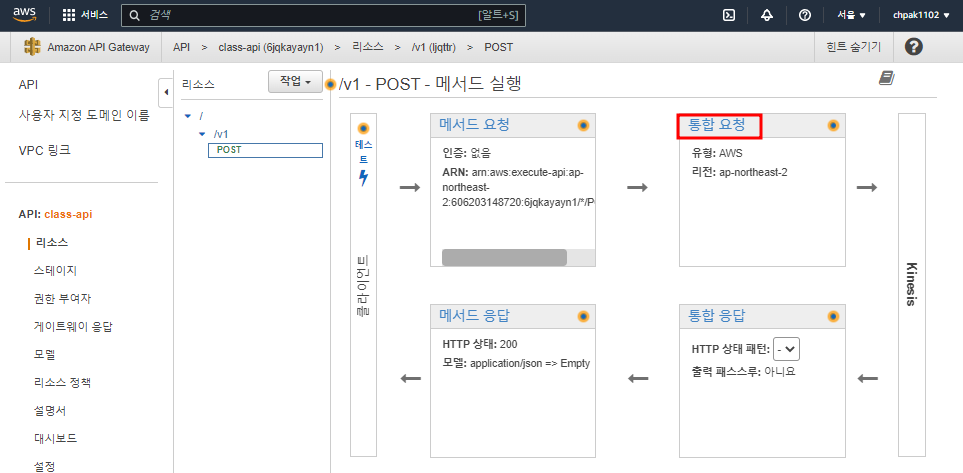Open the services grid menu
The width and height of the screenshot is (963, 473).
click(x=85, y=15)
